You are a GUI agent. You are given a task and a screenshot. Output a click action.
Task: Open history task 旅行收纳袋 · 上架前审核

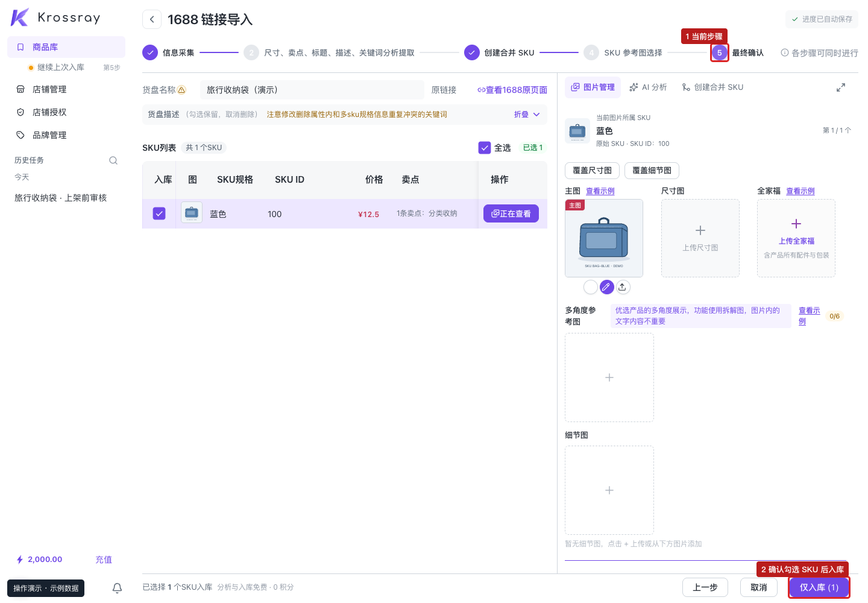click(x=61, y=198)
